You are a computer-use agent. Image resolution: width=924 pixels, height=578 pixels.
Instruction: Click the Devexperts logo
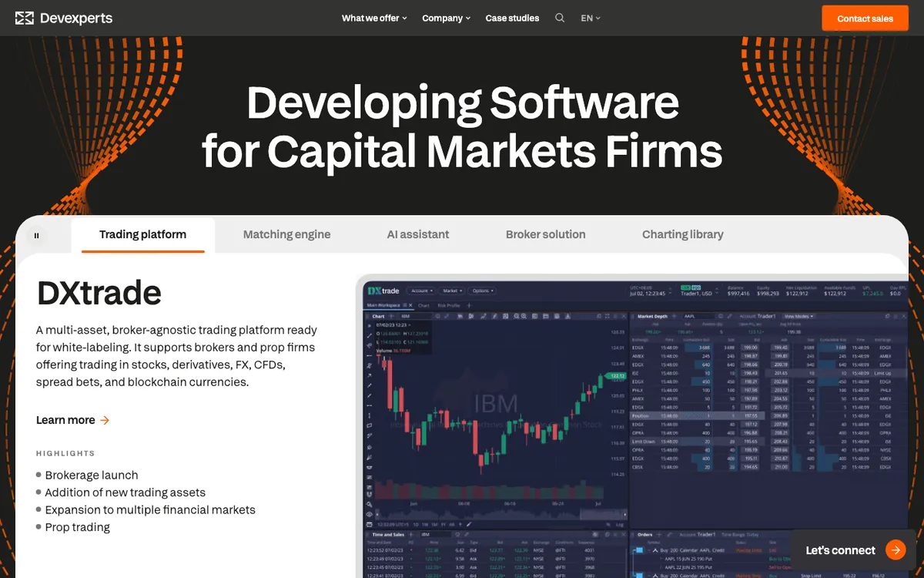[x=64, y=18]
